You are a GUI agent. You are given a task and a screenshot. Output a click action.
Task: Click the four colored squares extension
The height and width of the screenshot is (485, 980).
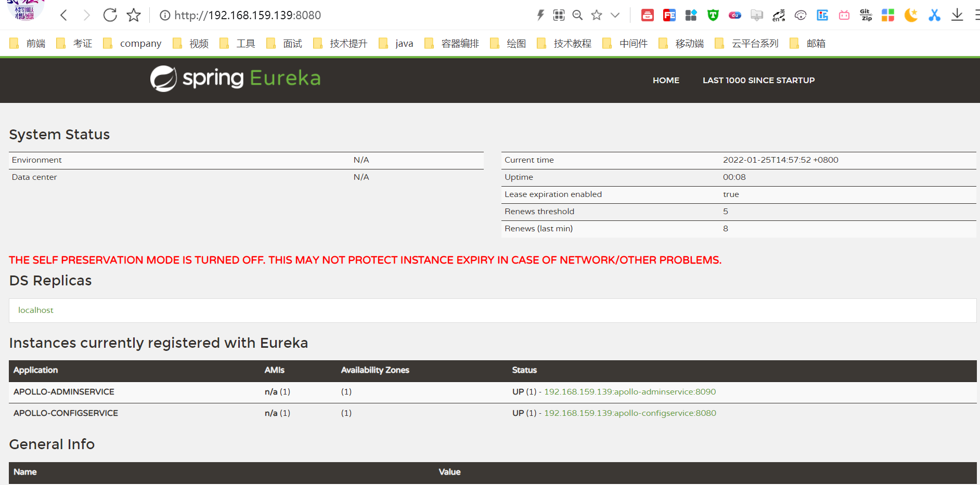pyautogui.click(x=888, y=15)
